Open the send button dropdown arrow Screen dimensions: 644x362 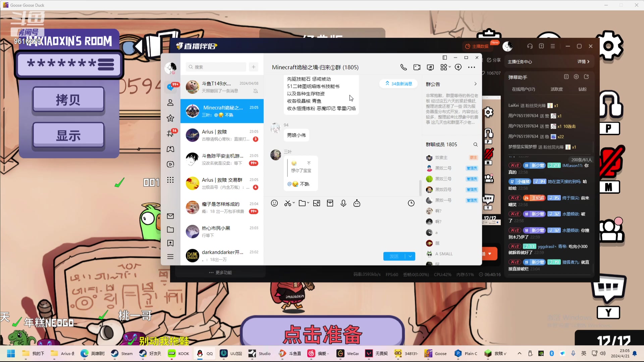pyautogui.click(x=410, y=256)
